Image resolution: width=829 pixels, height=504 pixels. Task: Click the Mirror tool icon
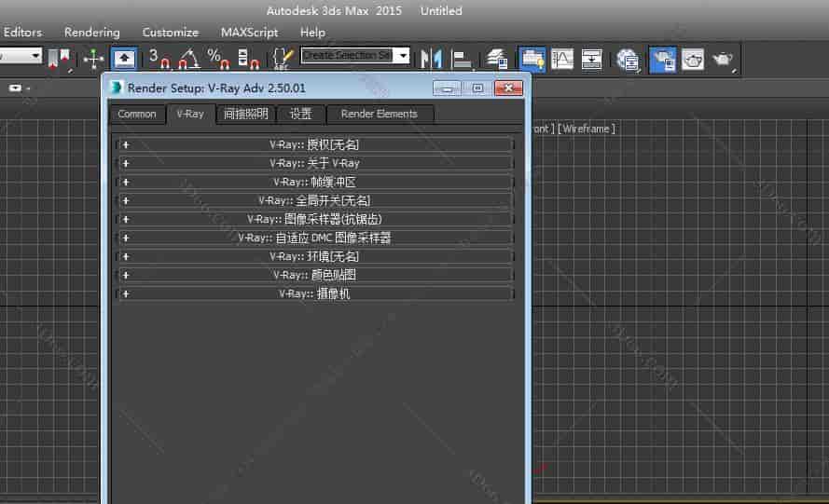[x=431, y=59]
